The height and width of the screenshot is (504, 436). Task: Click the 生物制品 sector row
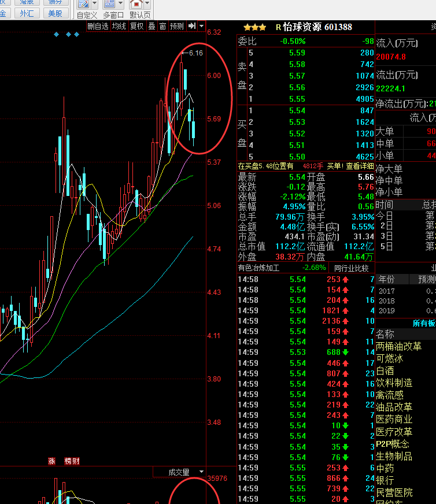(x=394, y=456)
